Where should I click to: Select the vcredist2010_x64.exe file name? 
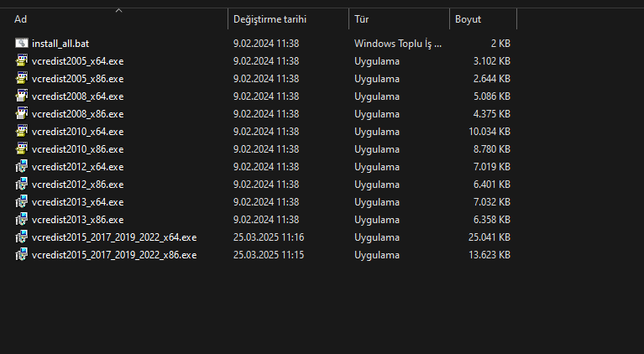click(77, 132)
